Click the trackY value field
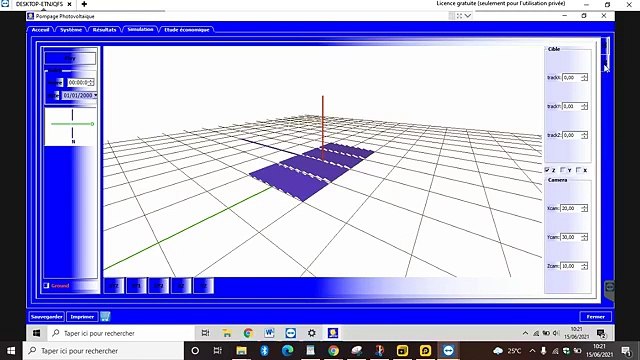Image resolution: width=640 pixels, height=360 pixels. (571, 106)
